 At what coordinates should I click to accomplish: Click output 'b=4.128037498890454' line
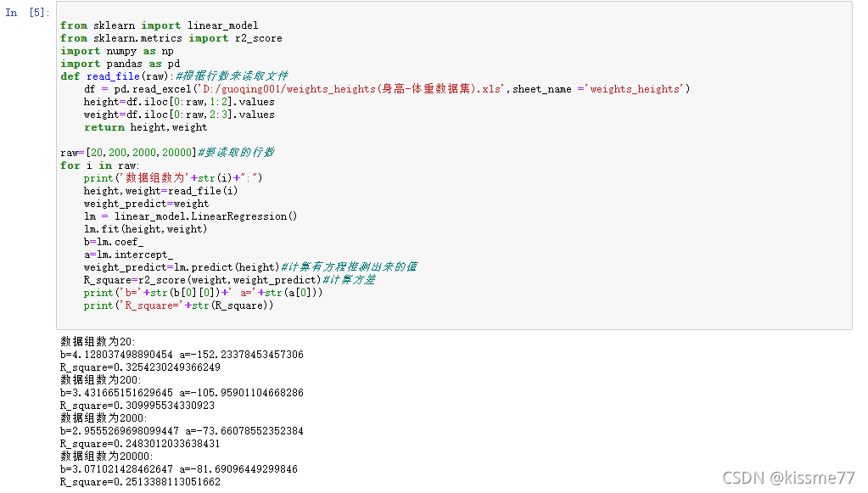(182, 355)
